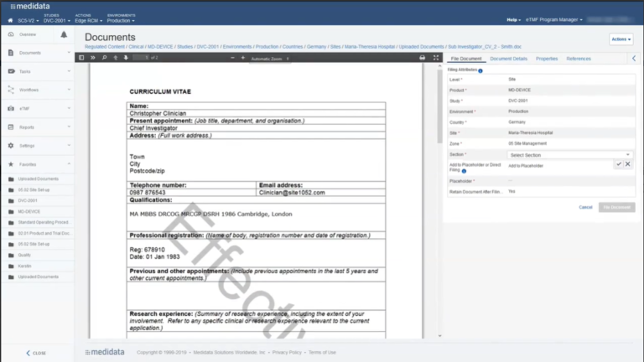Open the Edge RCM actions dropdown

[88, 20]
